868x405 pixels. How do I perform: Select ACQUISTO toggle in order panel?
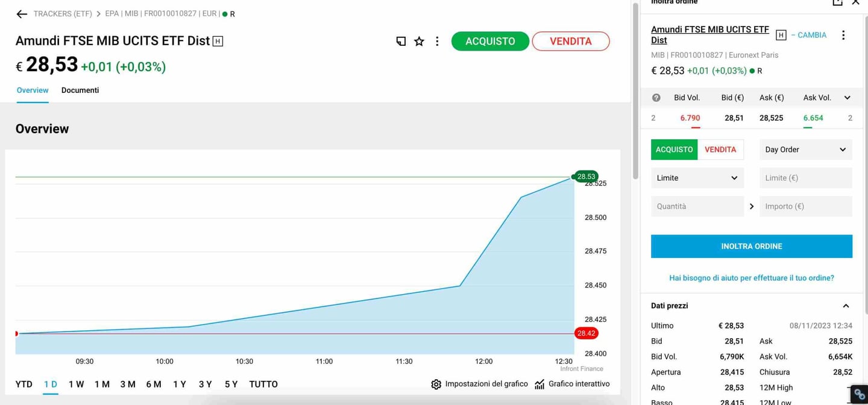tap(674, 149)
